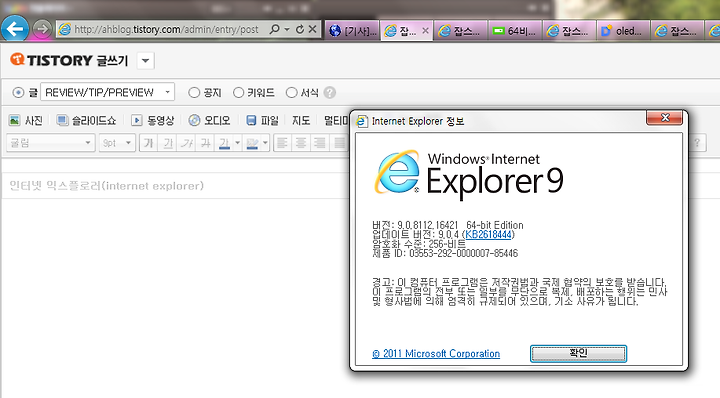720x398 pixels.
Task: Click the magnifier search icon in address bar
Action: tap(274, 29)
